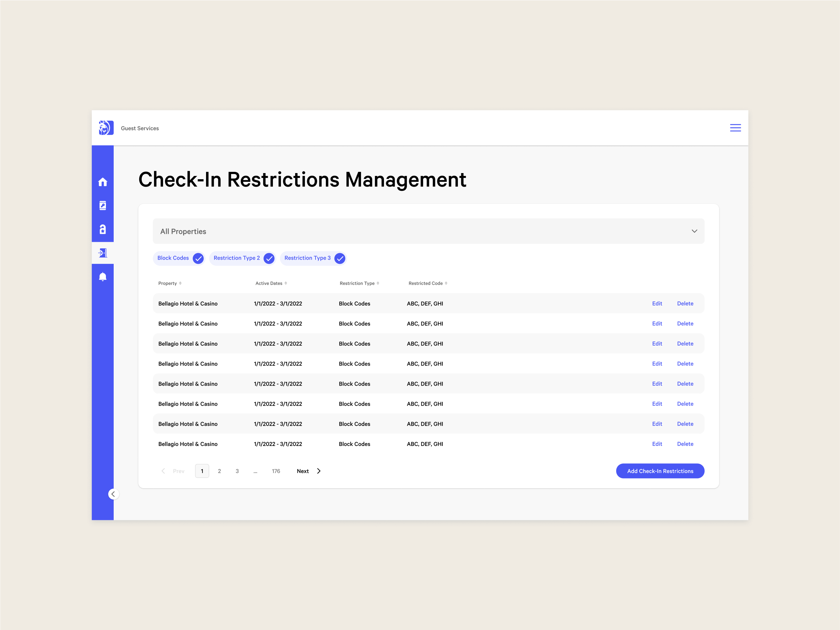Click ABC, DEF, GHI in first row
840x630 pixels.
[425, 304]
